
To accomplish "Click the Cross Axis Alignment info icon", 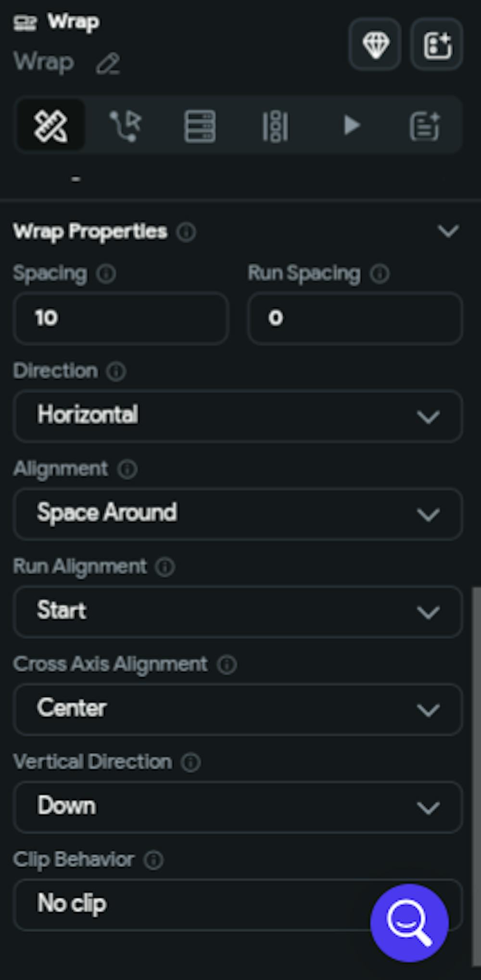I will coord(226,665).
